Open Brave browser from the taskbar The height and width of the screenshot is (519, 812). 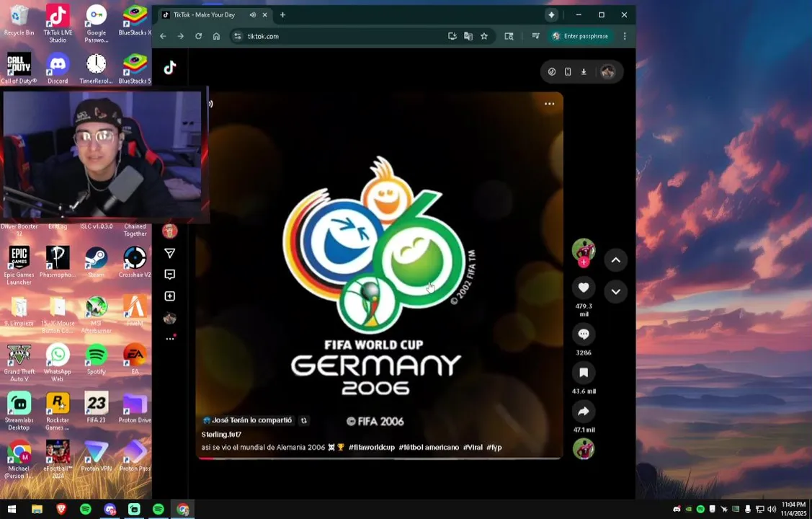coord(61,510)
